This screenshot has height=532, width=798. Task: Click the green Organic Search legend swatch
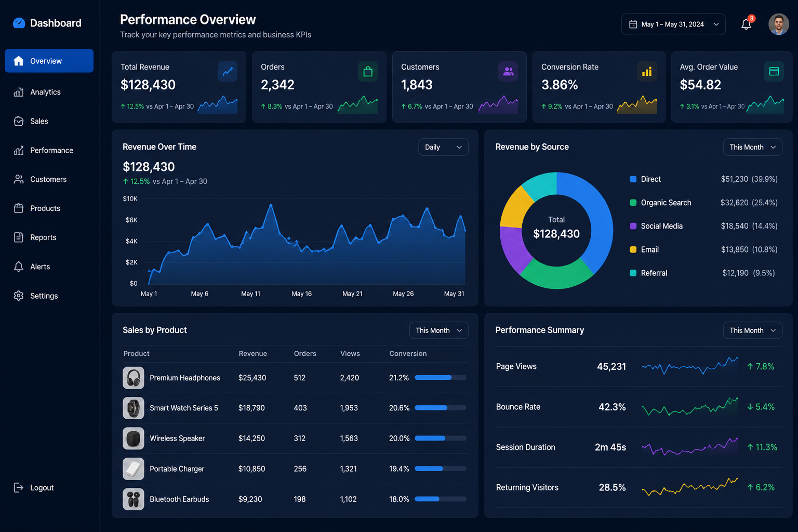pyautogui.click(x=633, y=203)
